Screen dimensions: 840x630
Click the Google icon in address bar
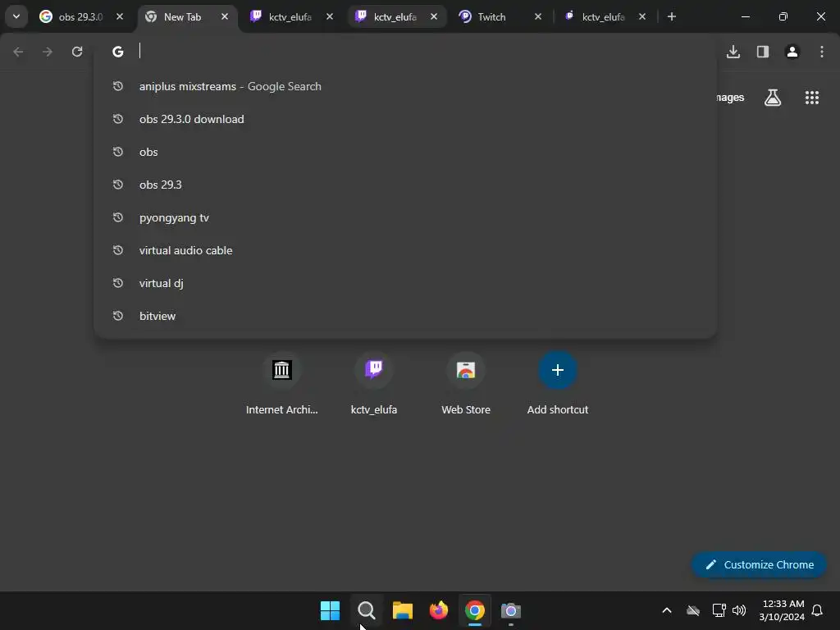pos(118,52)
